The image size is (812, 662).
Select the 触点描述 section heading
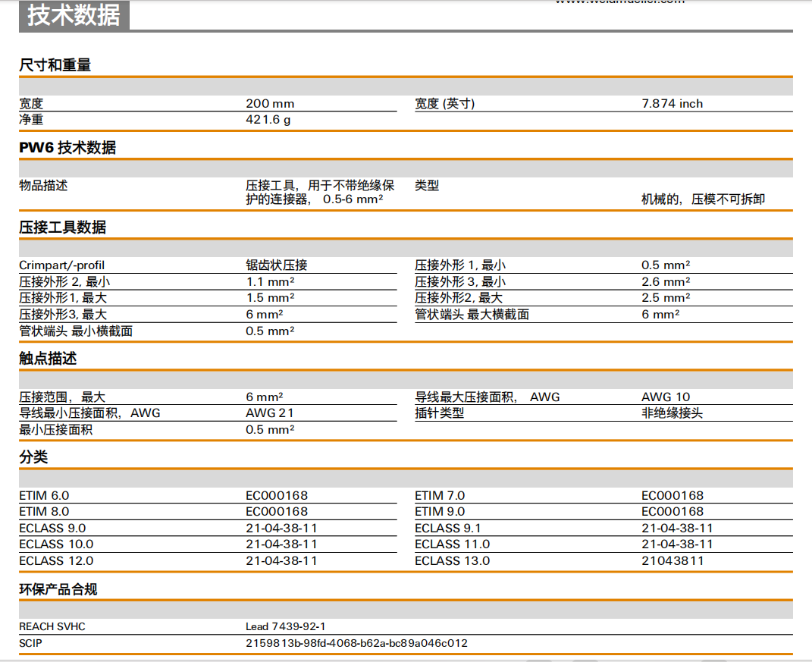pos(48,359)
